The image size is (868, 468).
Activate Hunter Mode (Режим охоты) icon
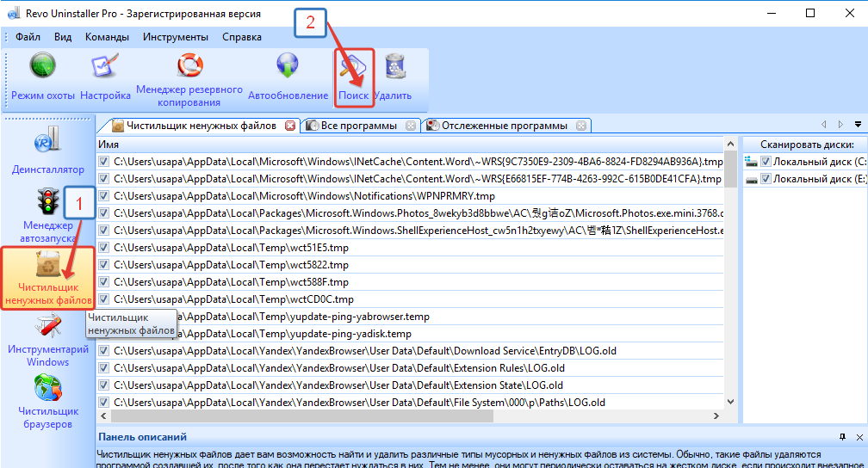pyautogui.click(x=43, y=66)
